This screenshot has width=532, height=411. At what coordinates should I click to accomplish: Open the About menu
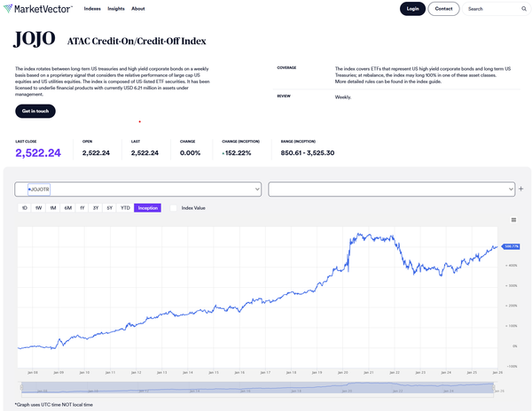click(138, 9)
